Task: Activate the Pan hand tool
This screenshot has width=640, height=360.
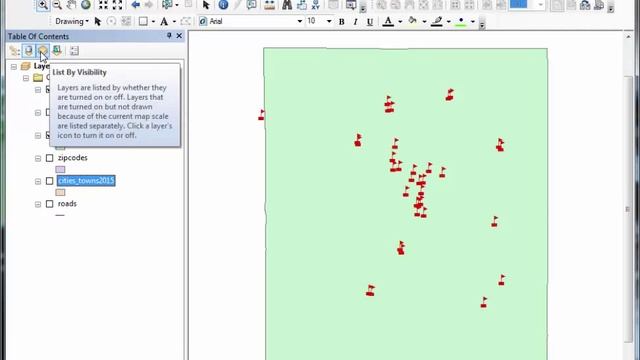Action: pos(71,5)
